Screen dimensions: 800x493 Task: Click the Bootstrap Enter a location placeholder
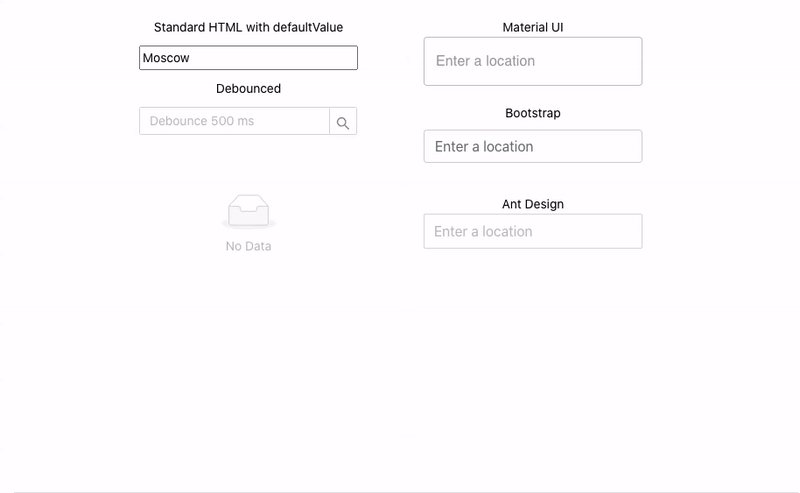pos(484,146)
